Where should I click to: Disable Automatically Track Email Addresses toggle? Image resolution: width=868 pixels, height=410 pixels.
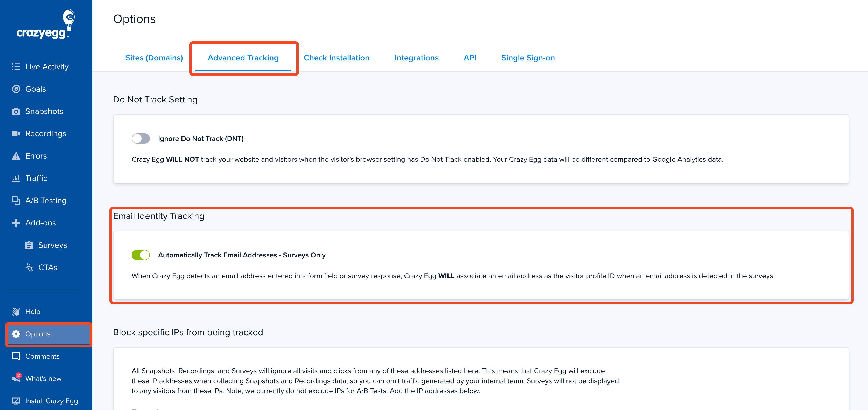point(141,255)
